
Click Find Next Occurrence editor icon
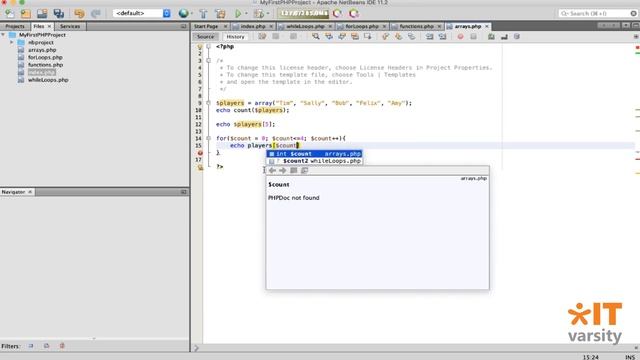tap(342, 37)
